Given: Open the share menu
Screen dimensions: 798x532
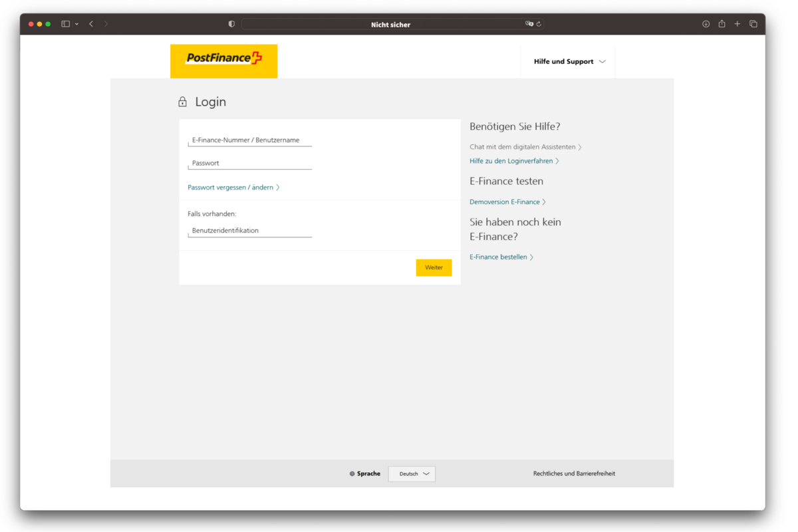Looking at the screenshot, I should tap(722, 24).
